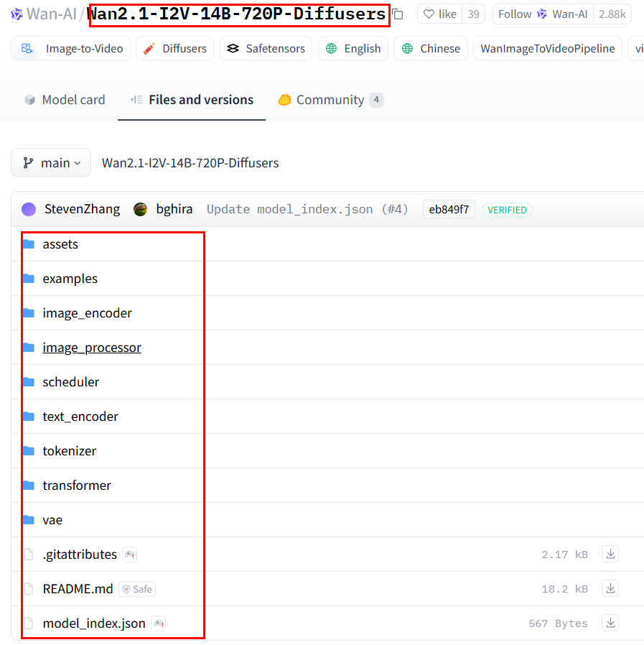Open the text_encoder folder
The image size is (644, 645).
pos(80,417)
